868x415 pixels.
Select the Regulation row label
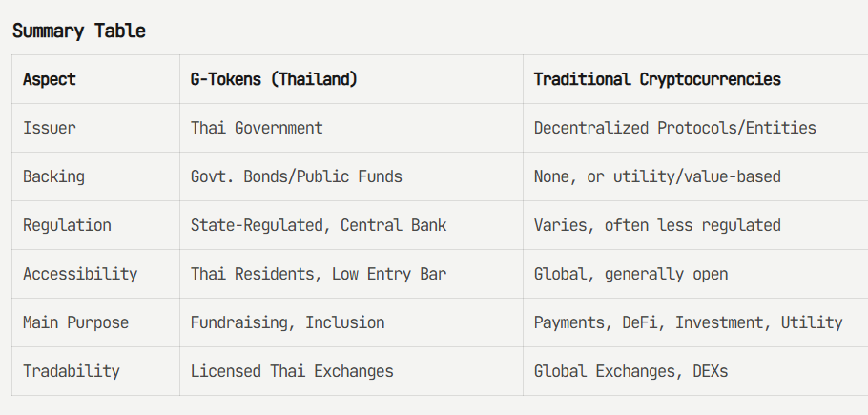(67, 225)
